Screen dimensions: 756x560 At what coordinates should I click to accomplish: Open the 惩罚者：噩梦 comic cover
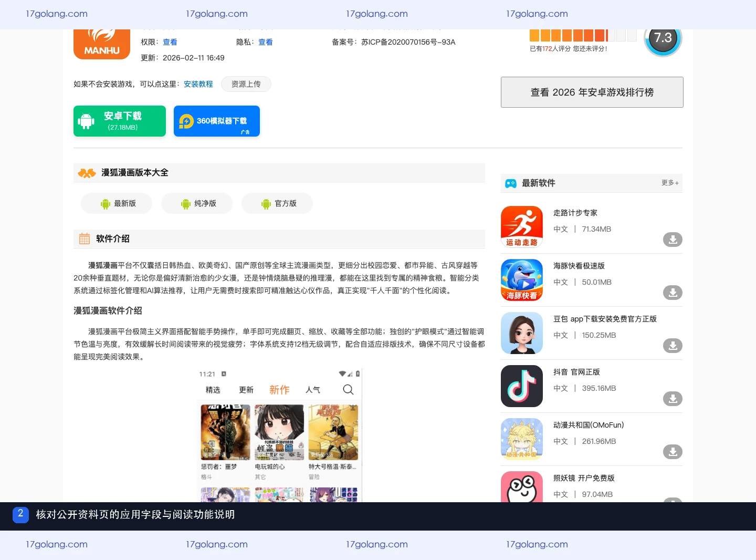pyautogui.click(x=225, y=432)
